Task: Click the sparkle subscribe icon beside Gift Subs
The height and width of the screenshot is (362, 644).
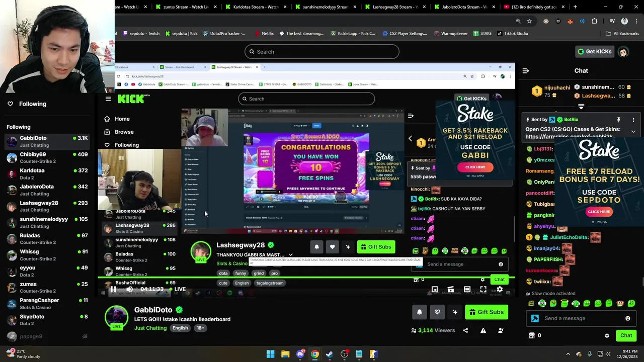Action: [455, 312]
